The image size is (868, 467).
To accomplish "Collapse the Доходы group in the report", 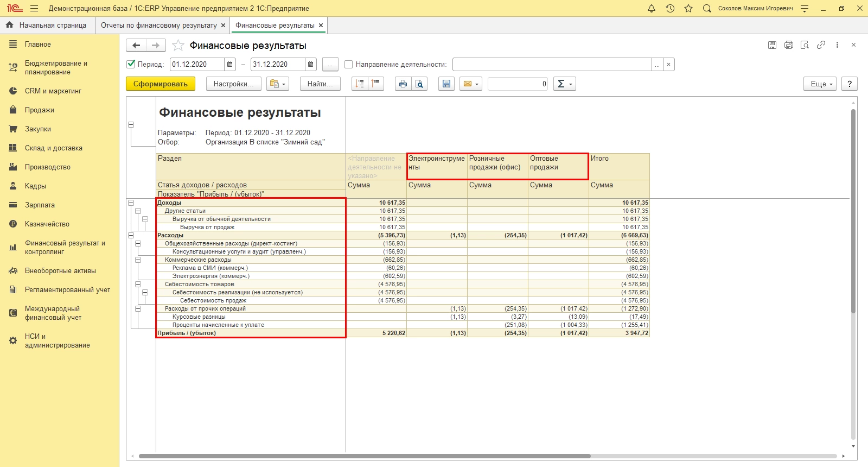I will tap(131, 203).
